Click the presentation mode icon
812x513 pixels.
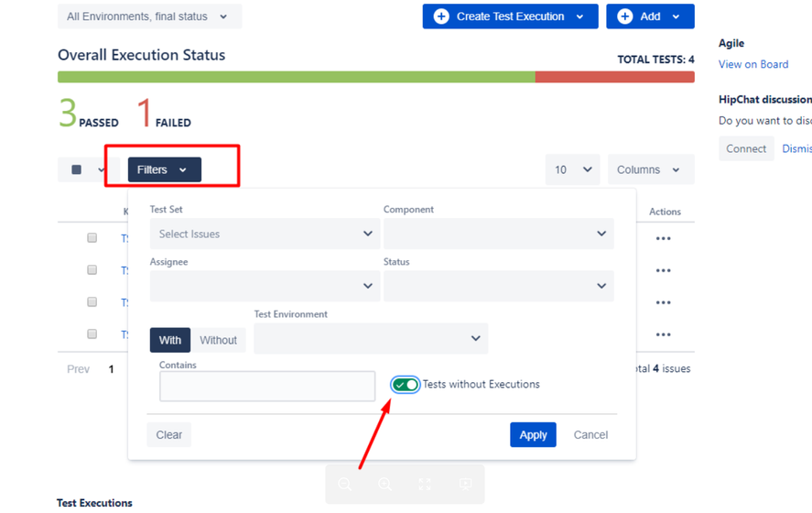[465, 485]
